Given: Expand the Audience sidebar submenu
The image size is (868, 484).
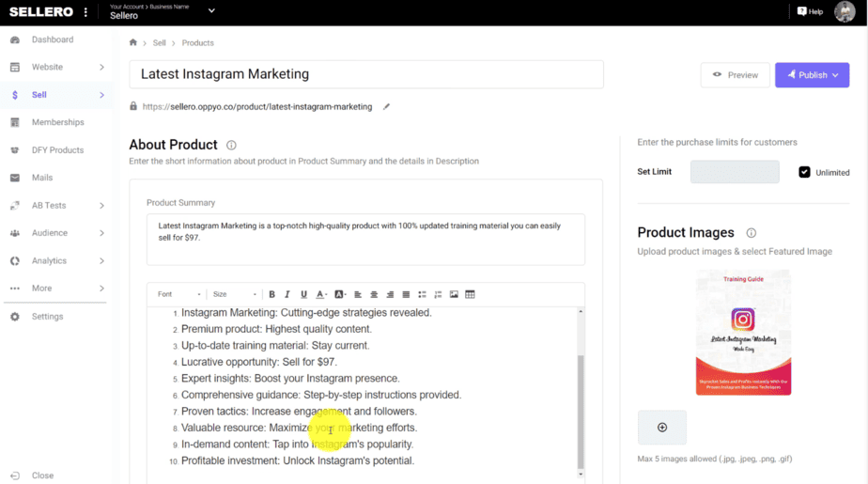Looking at the screenshot, I should point(101,233).
